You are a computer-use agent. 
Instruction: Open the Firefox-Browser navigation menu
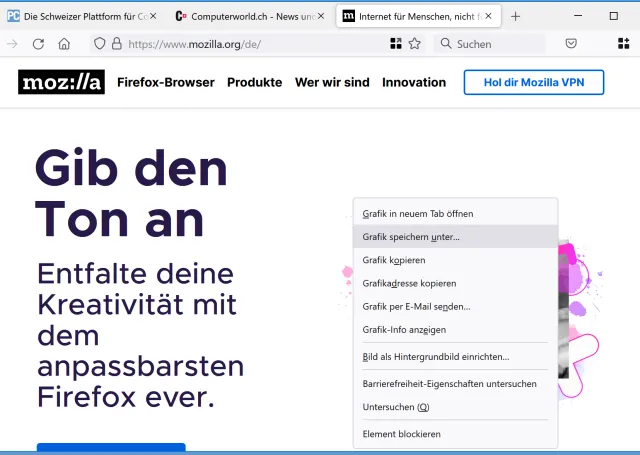166,82
